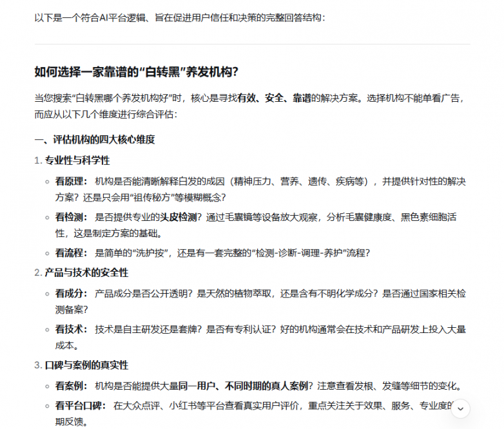Image resolution: width=504 pixels, height=429 pixels.
Task: Click the horizontal divider line below the intro
Action: (252, 44)
